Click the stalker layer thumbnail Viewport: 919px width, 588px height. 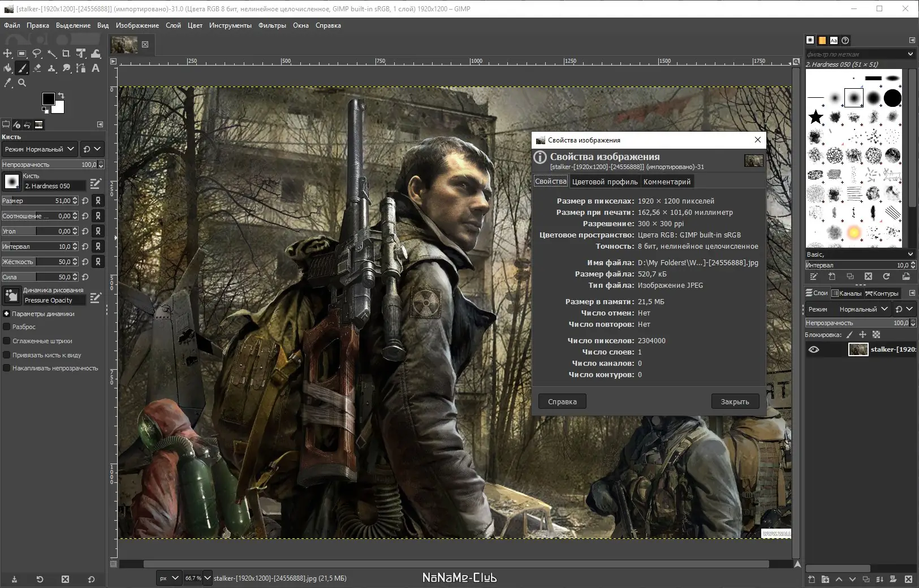[858, 349]
